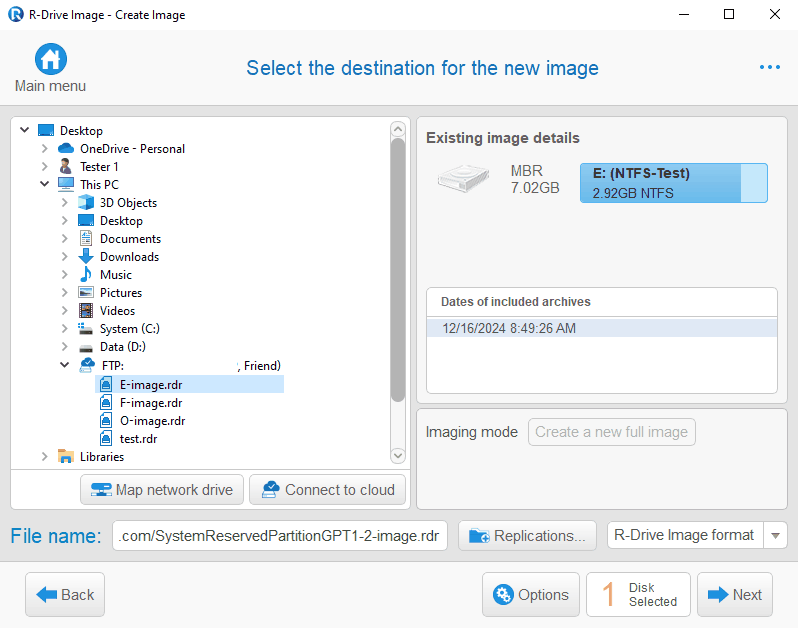Select the O-image.rdr file
Image resolution: width=798 pixels, height=628 pixels.
[152, 421]
